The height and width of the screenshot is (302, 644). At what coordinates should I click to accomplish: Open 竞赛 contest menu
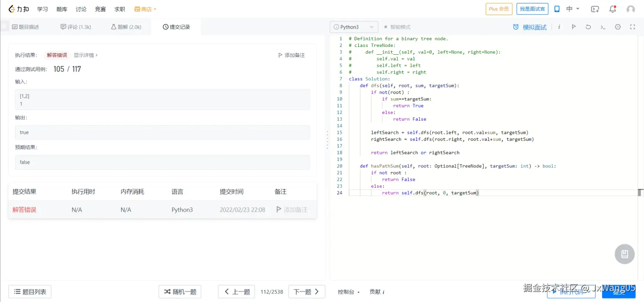(x=100, y=9)
